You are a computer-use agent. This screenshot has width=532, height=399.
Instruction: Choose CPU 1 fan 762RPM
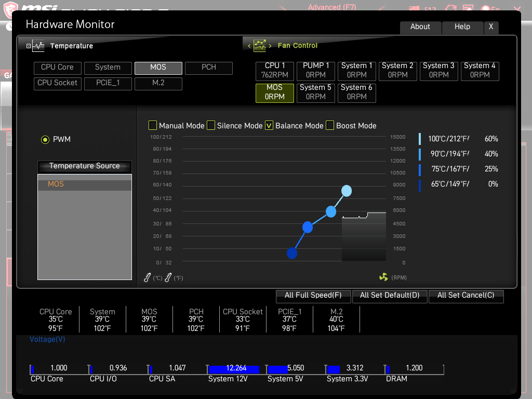point(275,71)
